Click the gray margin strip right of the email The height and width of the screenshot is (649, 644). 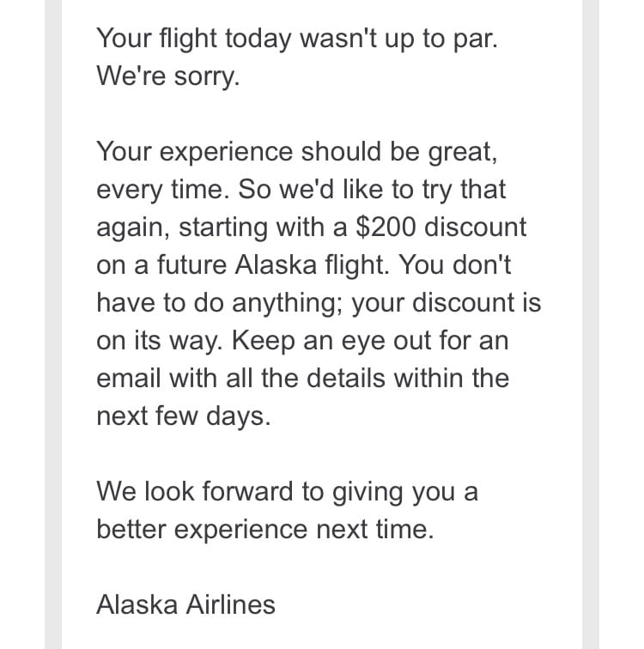(x=591, y=324)
